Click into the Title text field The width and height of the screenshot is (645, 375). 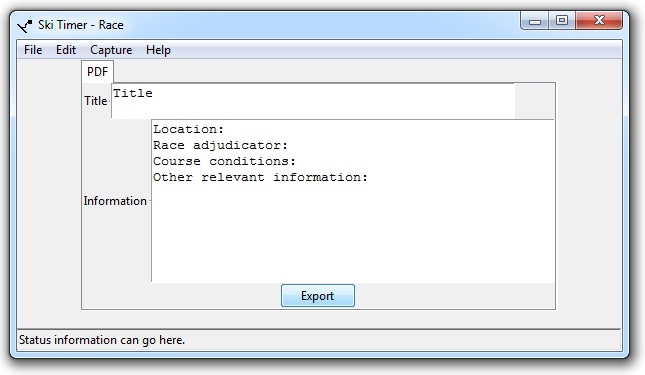[313, 101]
